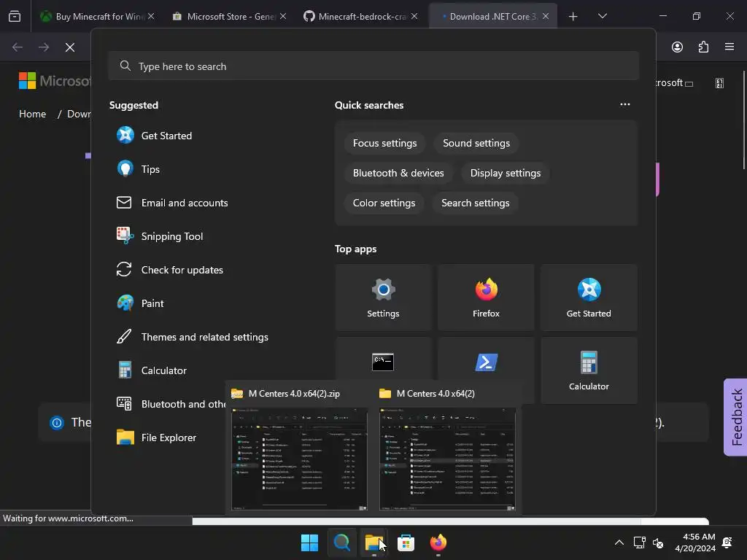The width and height of the screenshot is (747, 560).
Task: Click volume muted icon in system tray
Action: 658,542
